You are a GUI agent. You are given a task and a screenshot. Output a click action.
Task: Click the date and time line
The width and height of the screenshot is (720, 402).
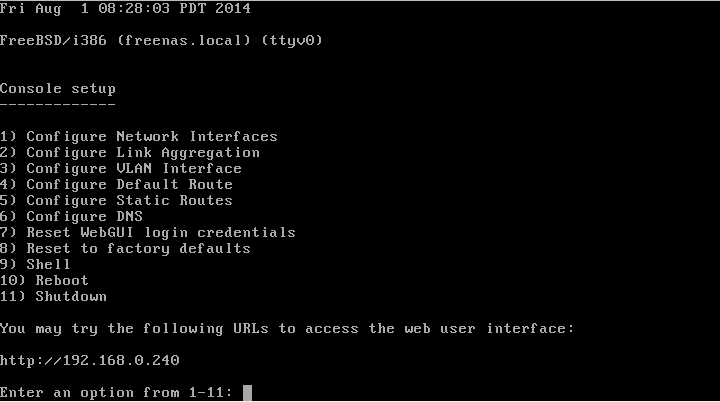point(125,8)
